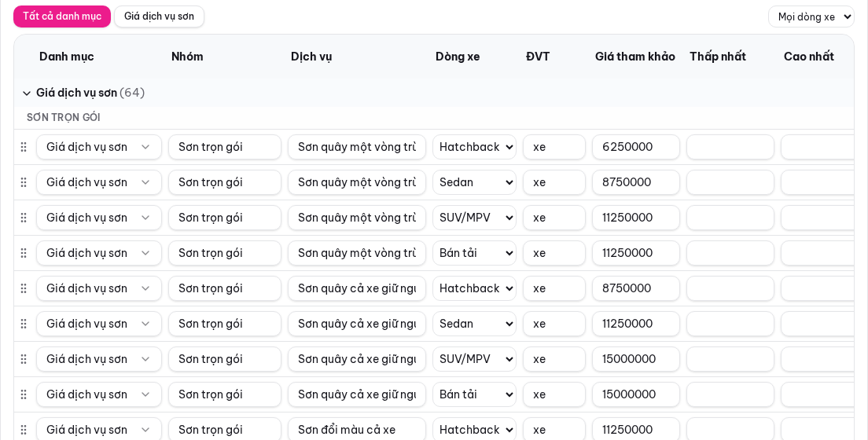Click the Dòng xe column header

point(458,57)
